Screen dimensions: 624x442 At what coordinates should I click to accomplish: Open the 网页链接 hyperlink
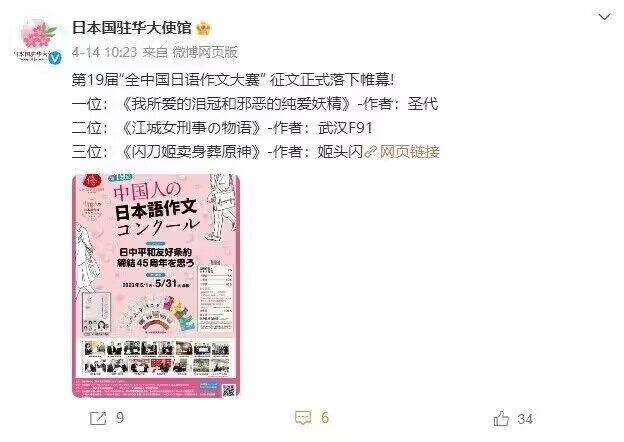click(410, 152)
